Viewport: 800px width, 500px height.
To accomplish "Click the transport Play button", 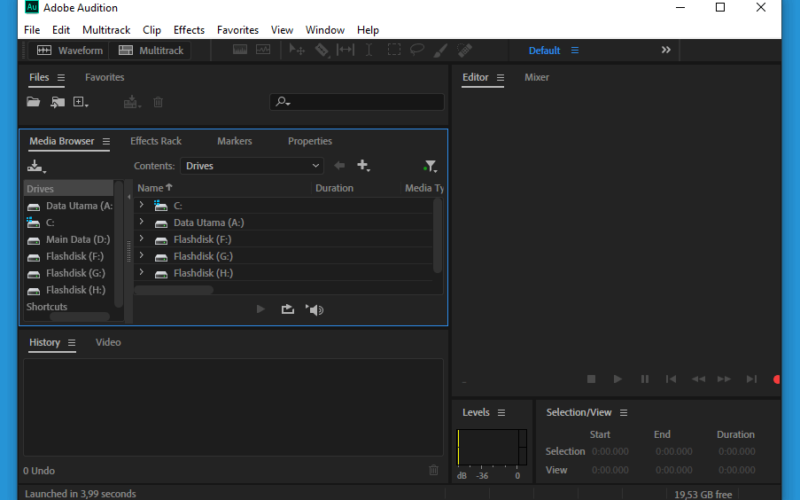I will tap(617, 379).
